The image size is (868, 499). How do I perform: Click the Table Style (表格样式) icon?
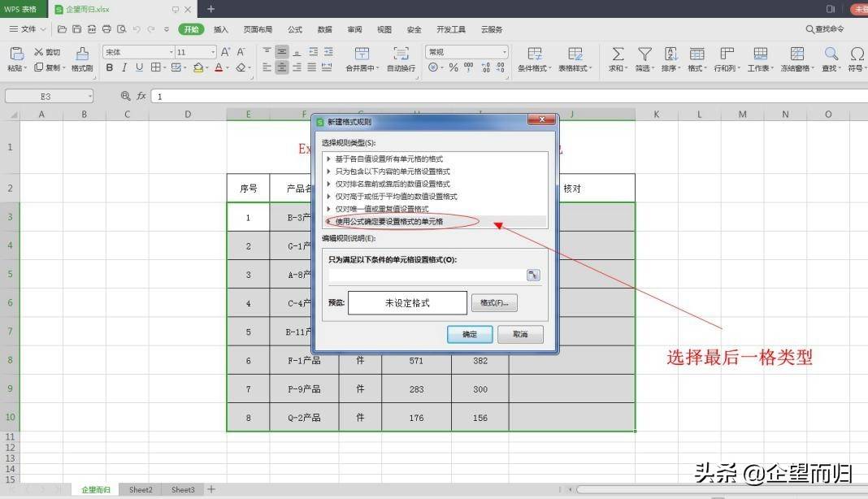pyautogui.click(x=575, y=54)
